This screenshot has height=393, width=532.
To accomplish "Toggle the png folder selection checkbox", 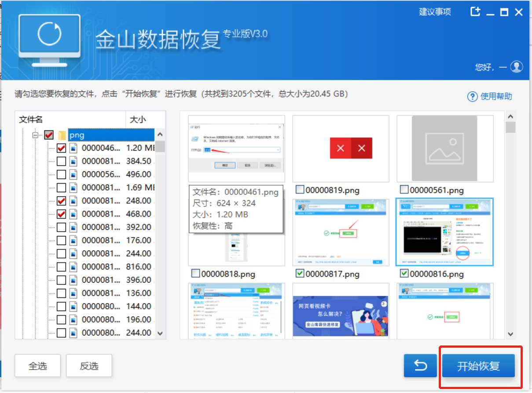I will (48, 135).
